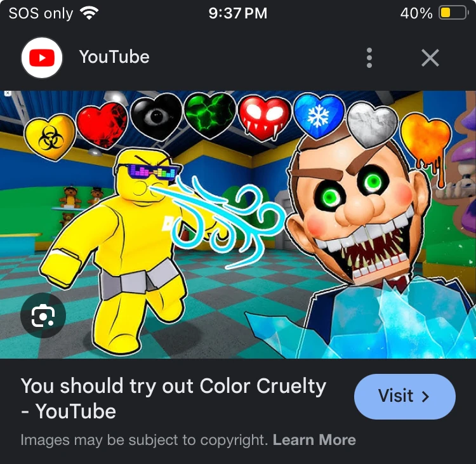
Task: Tap the chevron inside Visit button
Action: coord(426,397)
